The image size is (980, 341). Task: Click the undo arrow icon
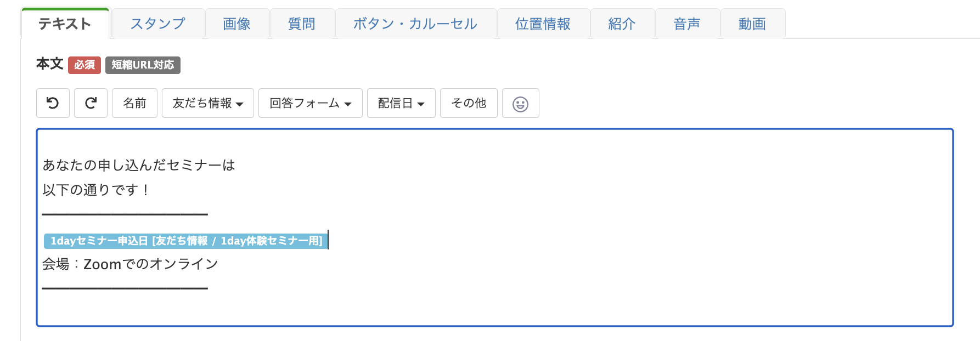[53, 103]
